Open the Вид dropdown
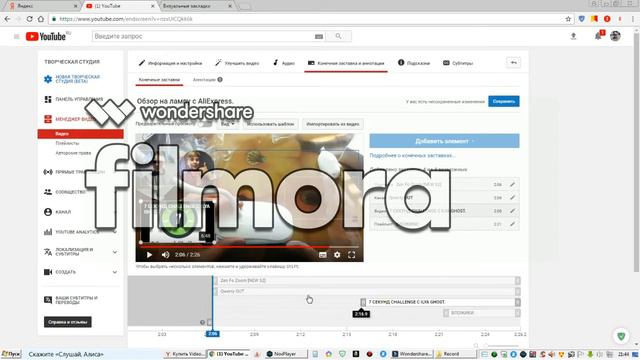This screenshot has height=360, width=640. pos(227,124)
